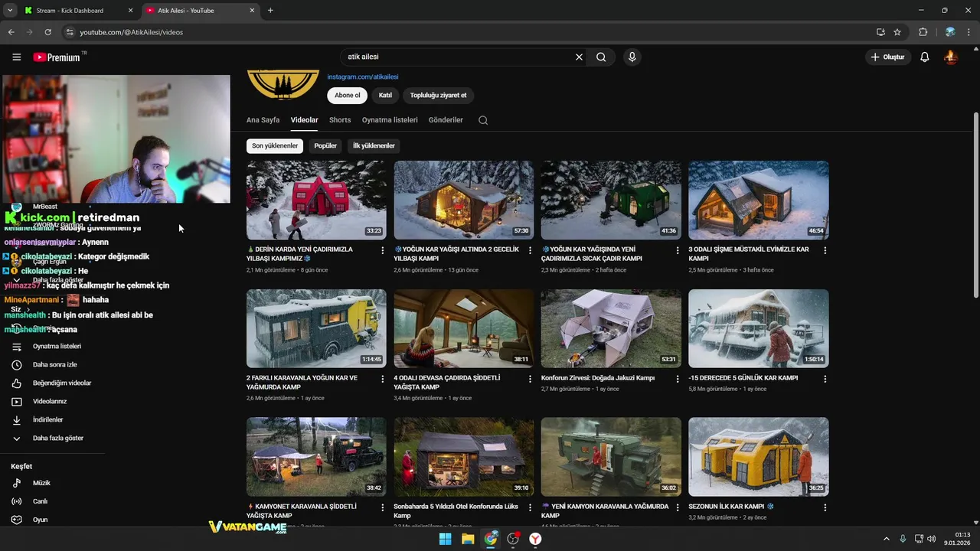The width and height of the screenshot is (980, 551).
Task: Open options for -15 DERECEDE 5 GÜNLÜK video
Action: (x=825, y=379)
